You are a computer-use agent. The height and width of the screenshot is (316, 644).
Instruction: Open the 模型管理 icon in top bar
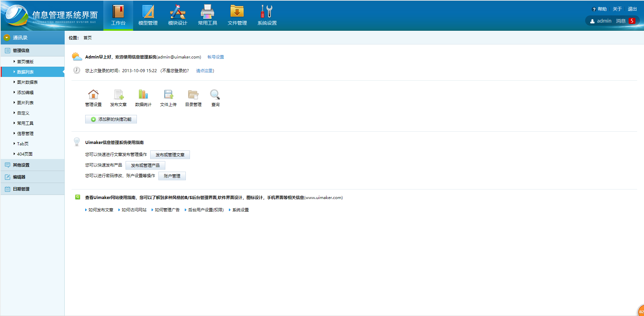tap(148, 12)
